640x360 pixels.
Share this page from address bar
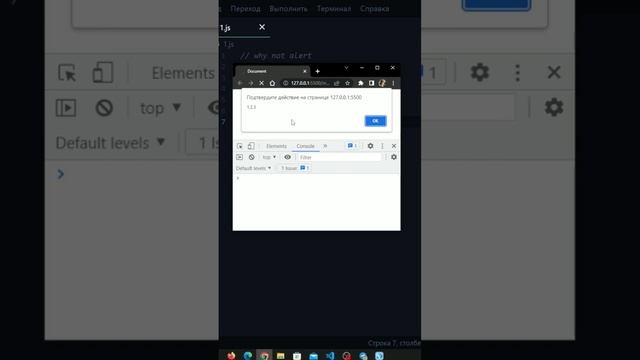(336, 83)
